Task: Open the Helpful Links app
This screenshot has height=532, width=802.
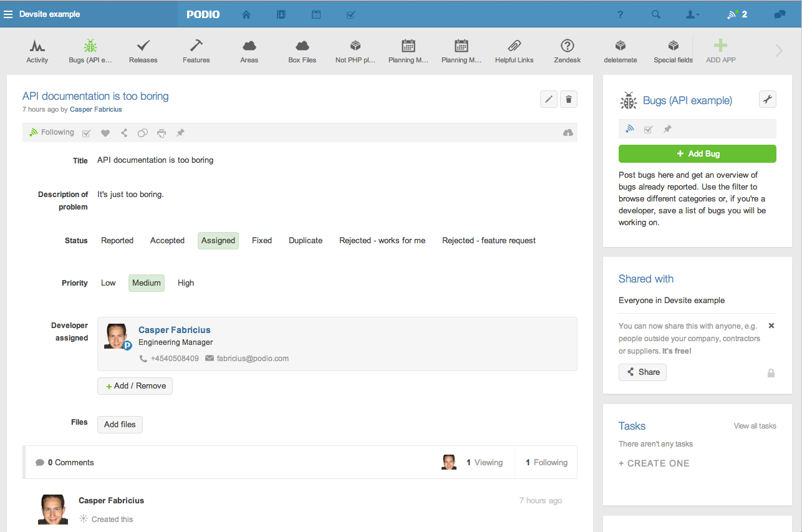Action: (x=515, y=51)
